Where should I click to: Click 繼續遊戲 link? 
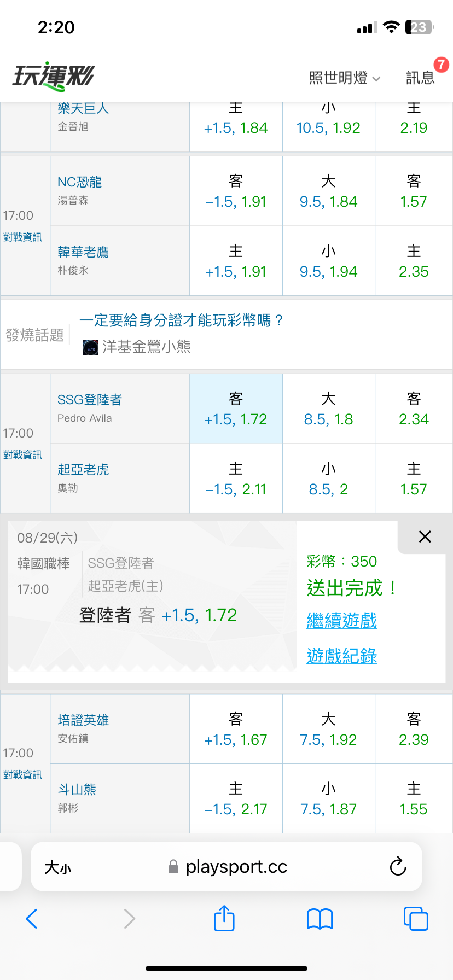(342, 620)
